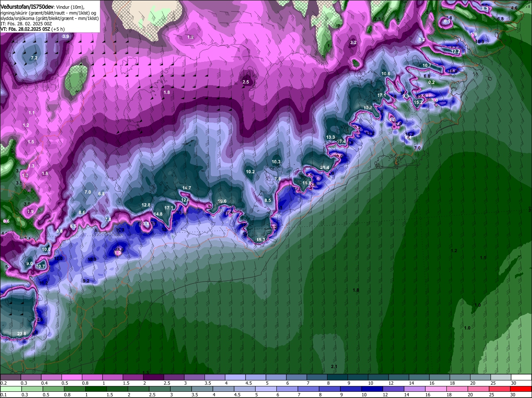Click the map value 9.2

(86, 281)
